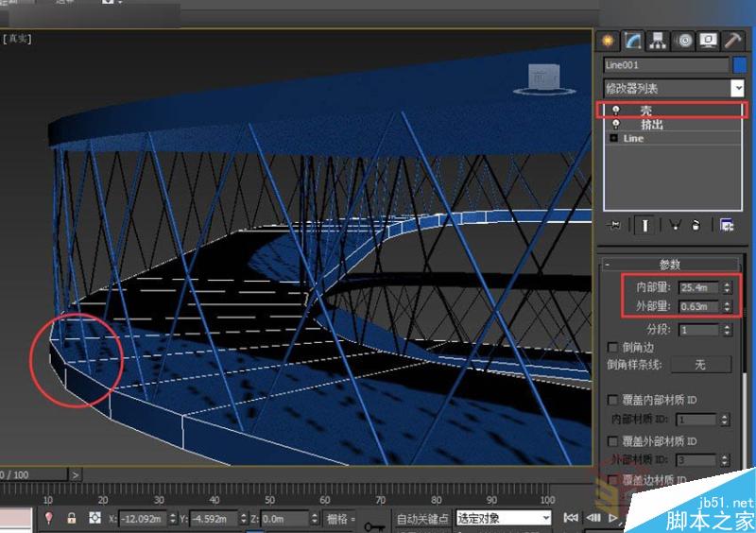This screenshot has height=533, width=756.
Task: Open the Motion command panel tab
Action: (683, 41)
